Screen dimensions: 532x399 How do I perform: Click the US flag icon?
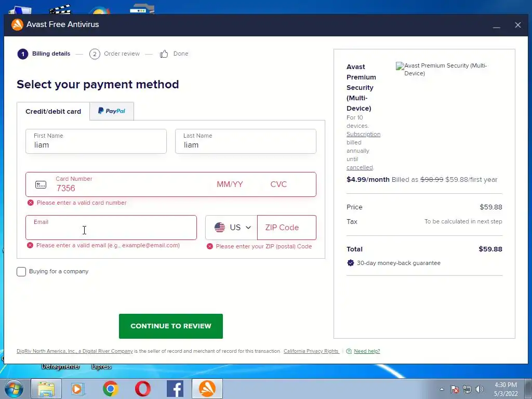[220, 228]
